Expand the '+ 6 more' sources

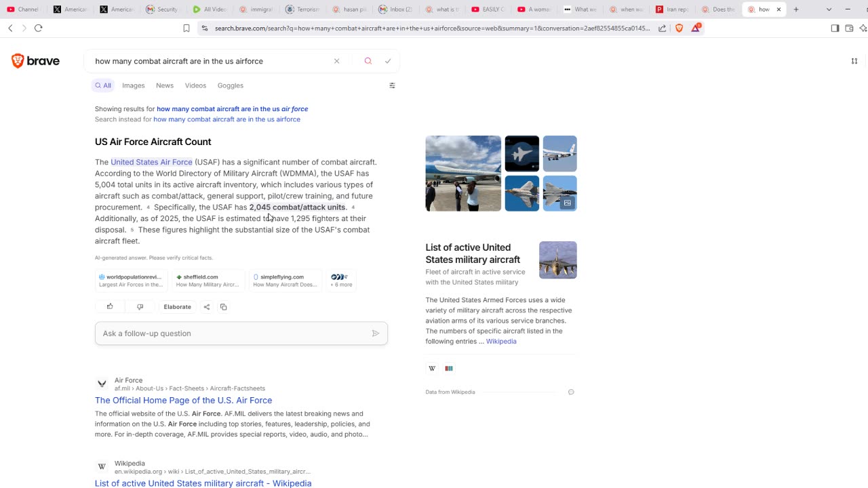[341, 280]
